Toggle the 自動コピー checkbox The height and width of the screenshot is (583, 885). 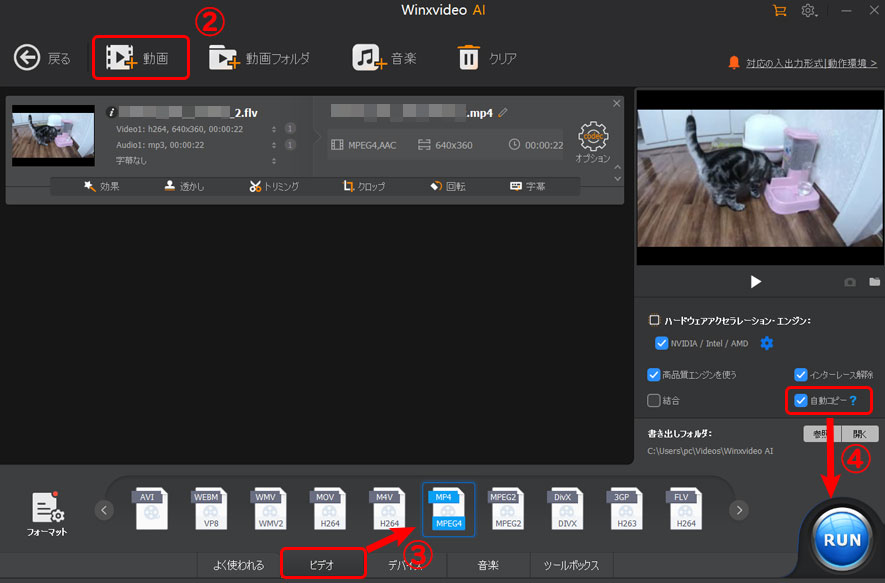[801, 400]
